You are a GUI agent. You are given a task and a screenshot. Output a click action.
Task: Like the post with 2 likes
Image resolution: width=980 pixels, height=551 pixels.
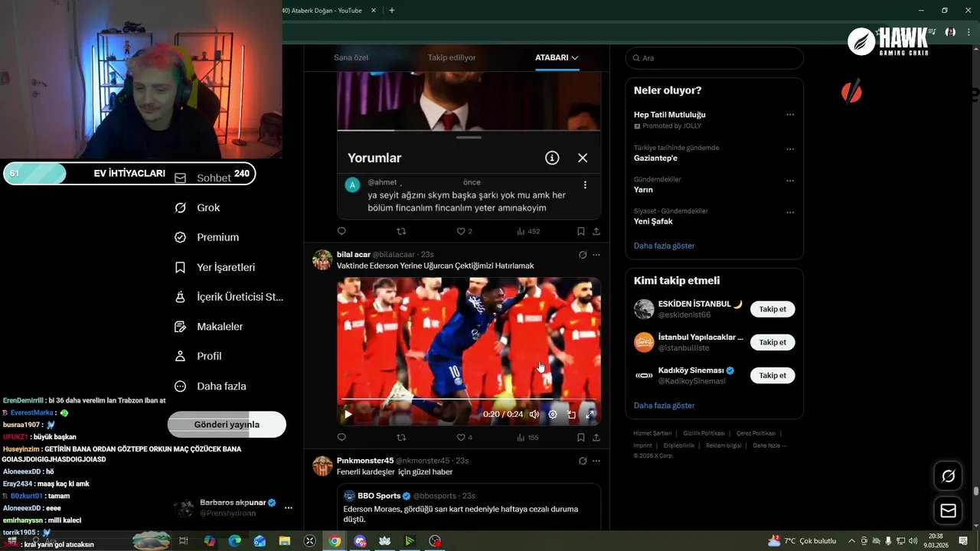pyautogui.click(x=464, y=231)
